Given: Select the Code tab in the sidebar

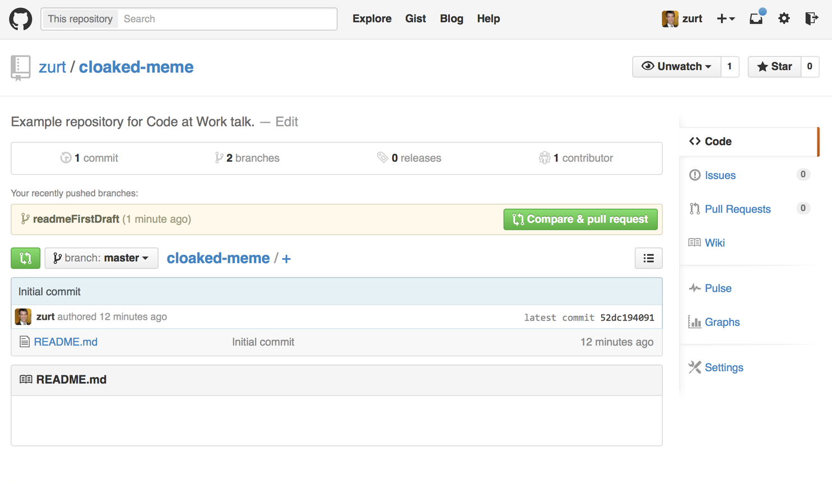Looking at the screenshot, I should [749, 142].
